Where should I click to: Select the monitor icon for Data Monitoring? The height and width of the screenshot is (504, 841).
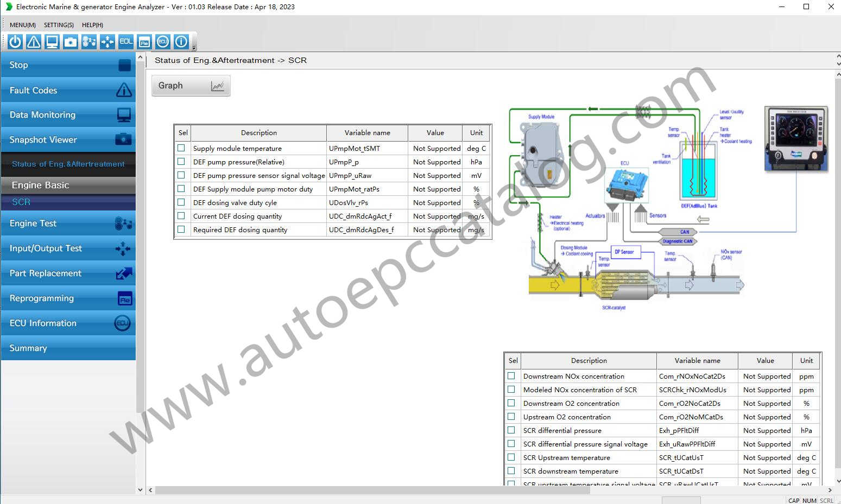point(52,42)
